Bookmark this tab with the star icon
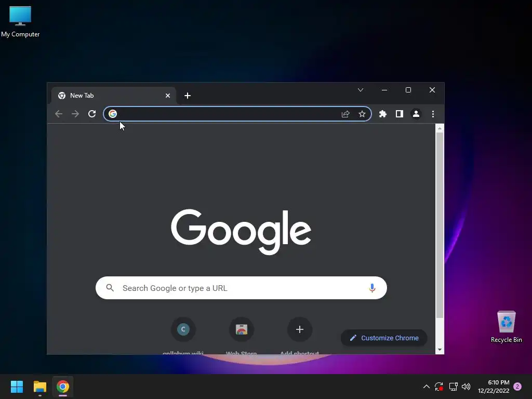 (362, 114)
